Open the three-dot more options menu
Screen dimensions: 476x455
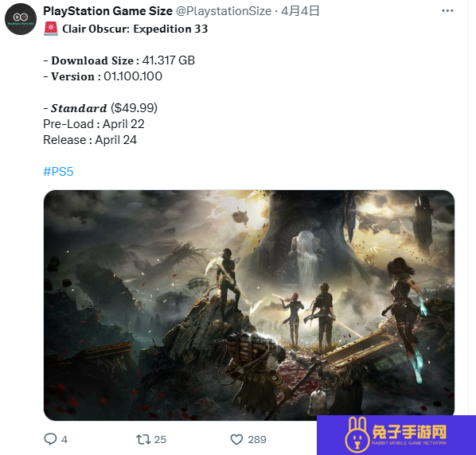[447, 11]
